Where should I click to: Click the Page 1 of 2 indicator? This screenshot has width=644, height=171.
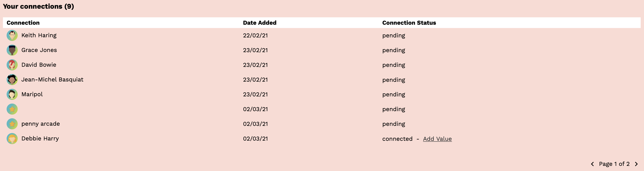click(614, 164)
